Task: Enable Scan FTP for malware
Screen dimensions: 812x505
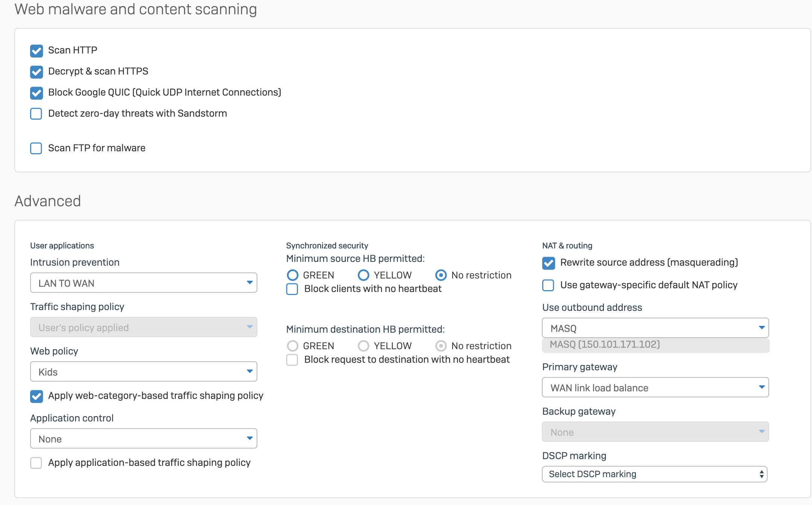Action: [x=36, y=148]
